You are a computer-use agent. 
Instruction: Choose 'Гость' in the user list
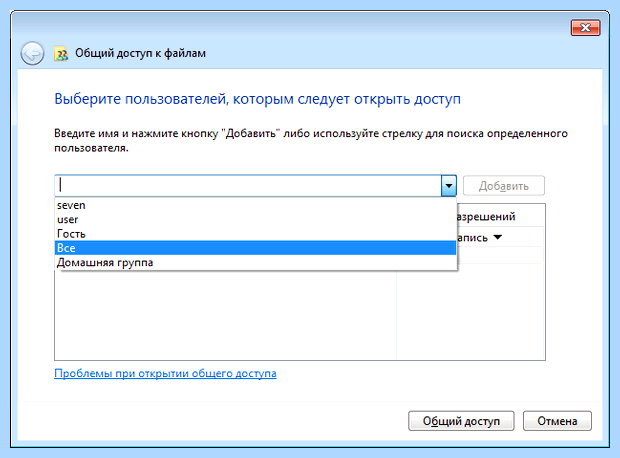pos(255,234)
